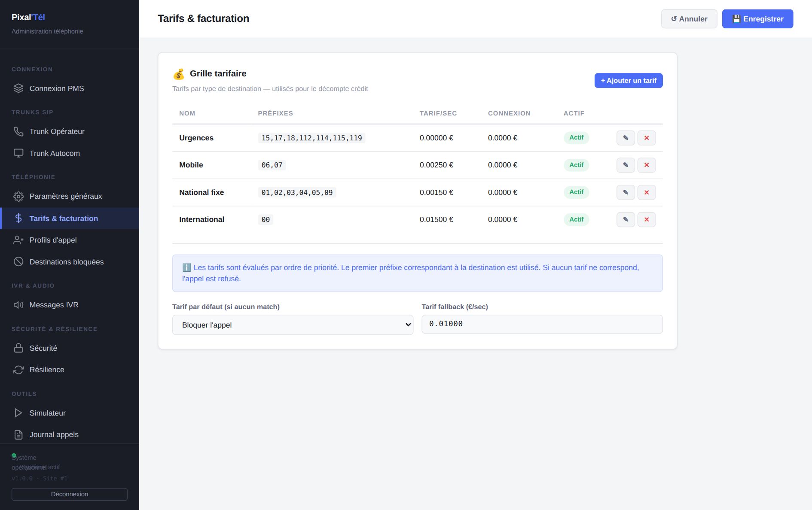Click Ajouter un tarif

click(x=629, y=81)
